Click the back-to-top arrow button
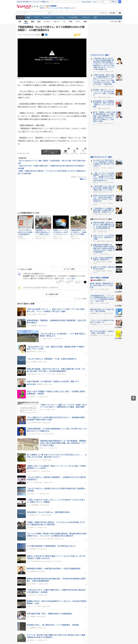 (133, 398)
